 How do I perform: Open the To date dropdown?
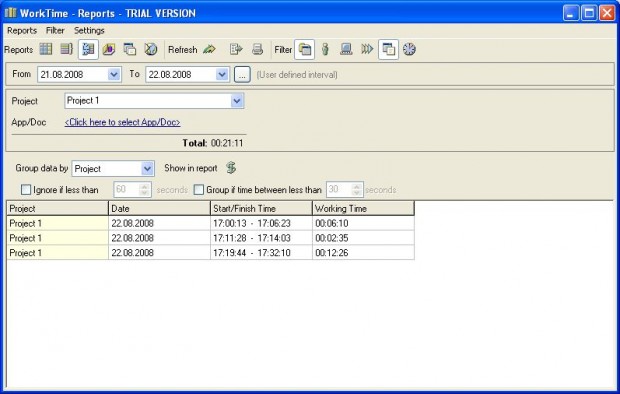click(x=222, y=74)
